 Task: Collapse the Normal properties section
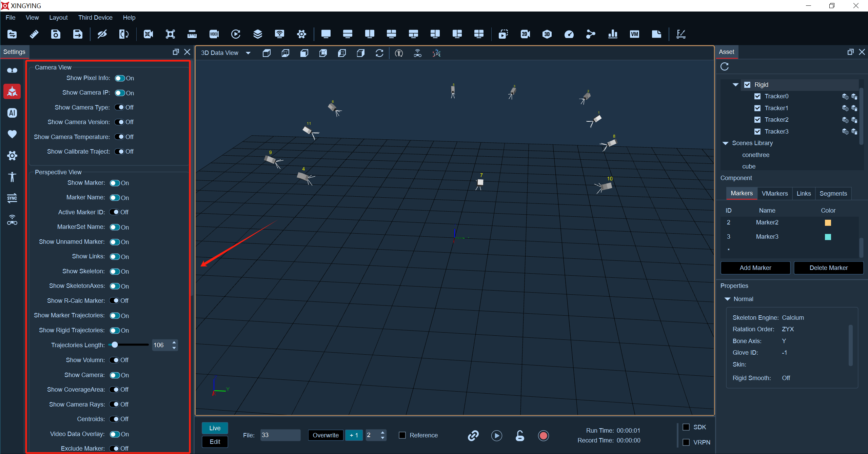(x=727, y=299)
